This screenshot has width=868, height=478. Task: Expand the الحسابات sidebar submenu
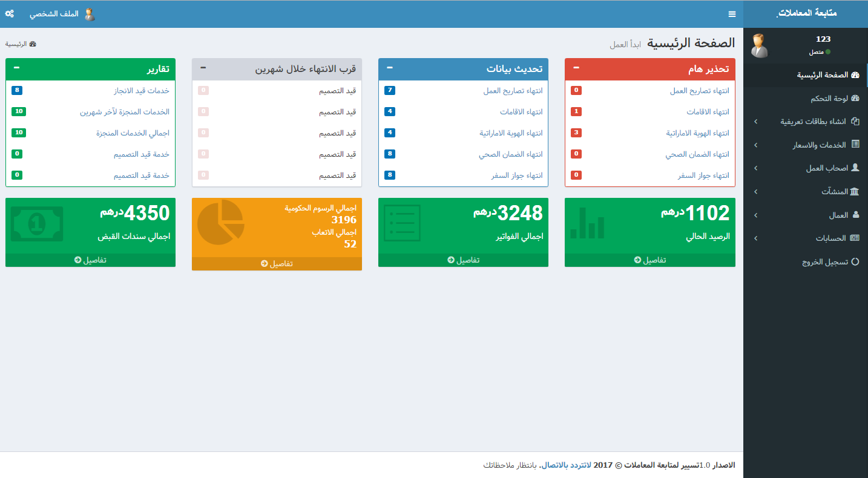click(x=806, y=238)
